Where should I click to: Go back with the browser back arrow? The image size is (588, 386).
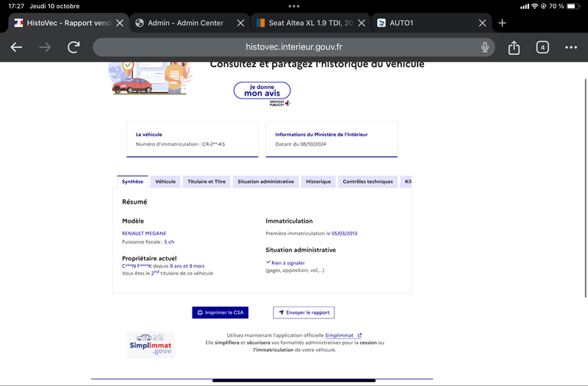(x=16, y=47)
